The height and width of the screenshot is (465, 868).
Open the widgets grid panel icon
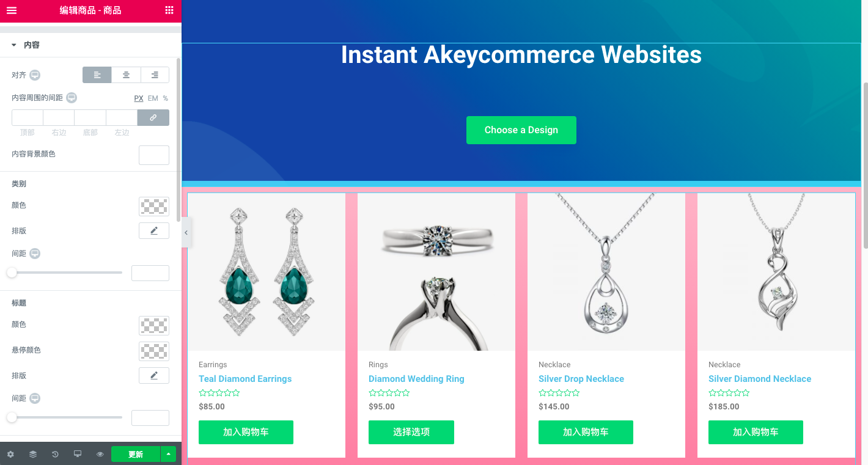click(169, 10)
